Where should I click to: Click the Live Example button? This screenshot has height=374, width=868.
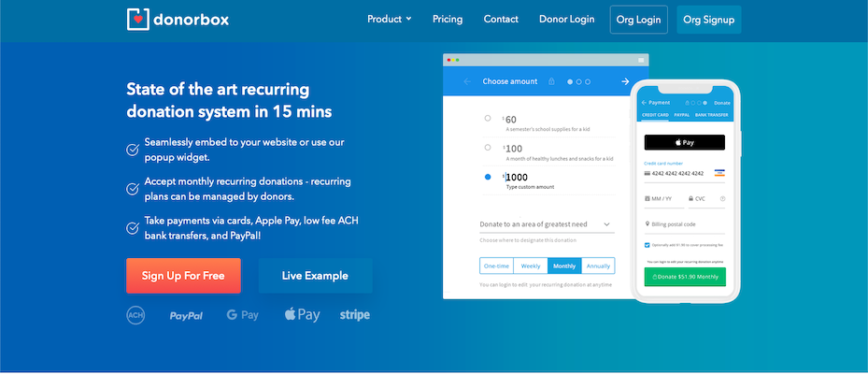[315, 276]
